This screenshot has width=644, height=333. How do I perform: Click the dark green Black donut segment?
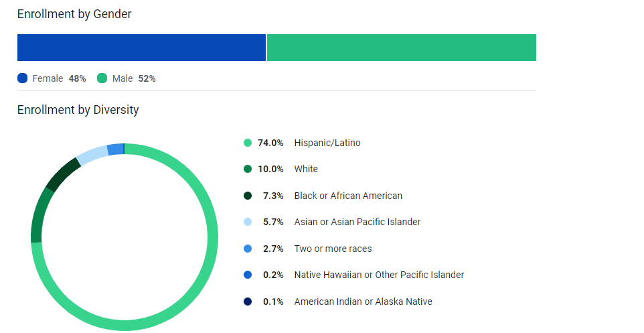[62, 174]
